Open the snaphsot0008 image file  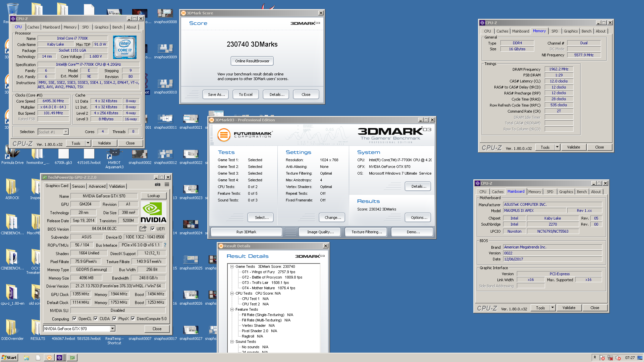pyautogui.click(x=165, y=16)
